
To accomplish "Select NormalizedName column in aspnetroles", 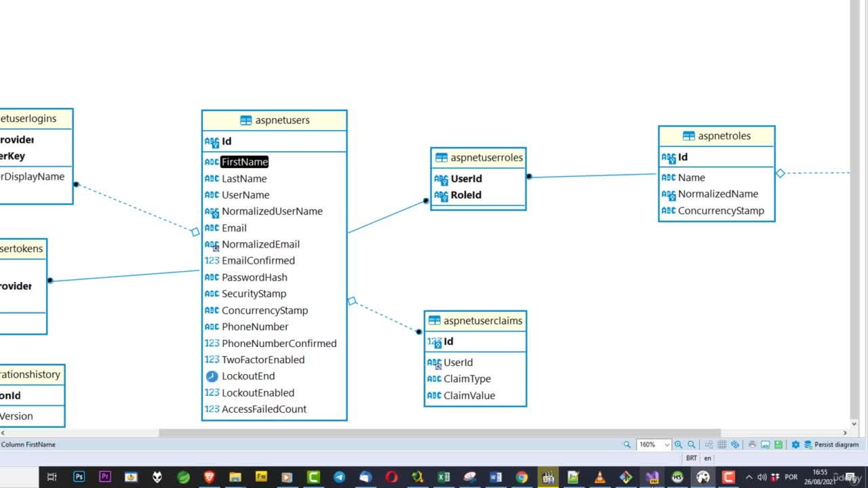I will click(x=718, y=194).
